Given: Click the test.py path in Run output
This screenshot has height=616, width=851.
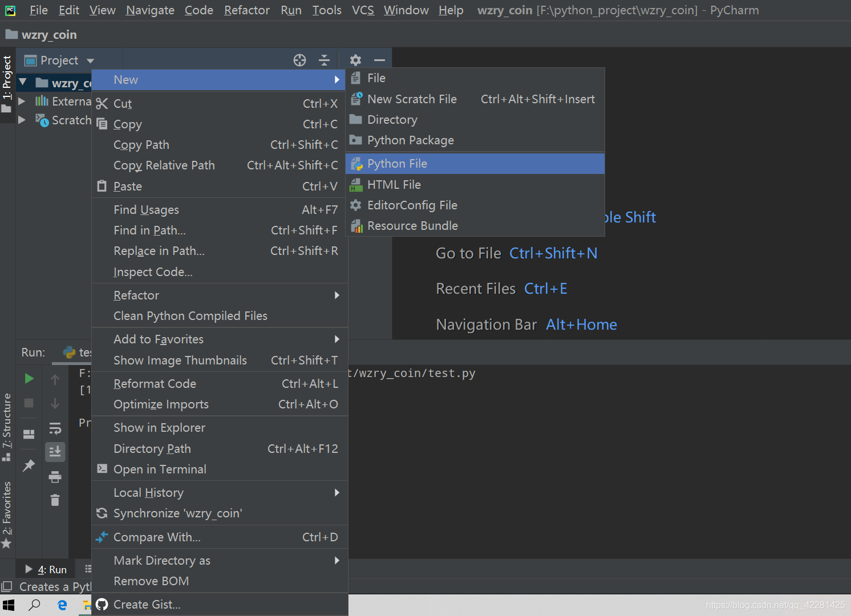Looking at the screenshot, I should (x=412, y=373).
